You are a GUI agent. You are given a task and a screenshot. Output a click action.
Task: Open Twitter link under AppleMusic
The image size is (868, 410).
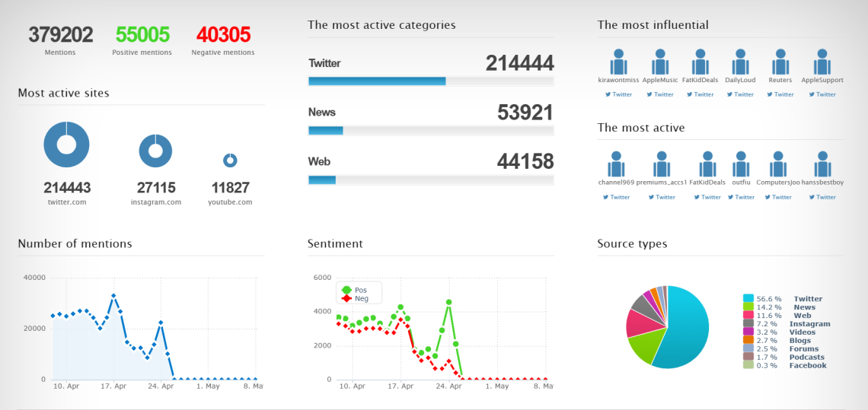(660, 94)
